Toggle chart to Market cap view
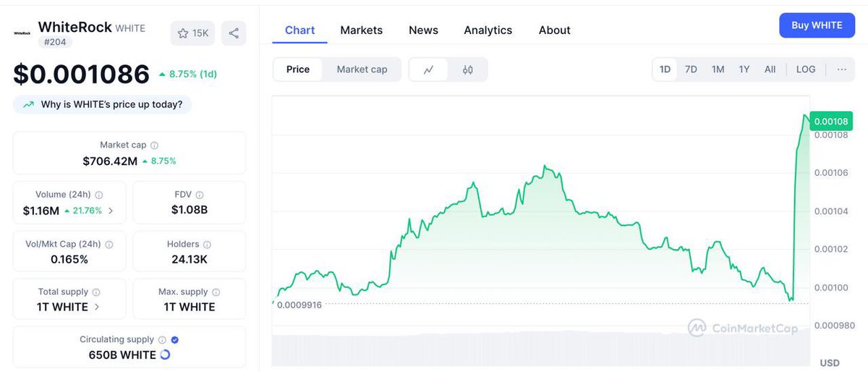Viewport: 868px width, 372px height. point(362,69)
